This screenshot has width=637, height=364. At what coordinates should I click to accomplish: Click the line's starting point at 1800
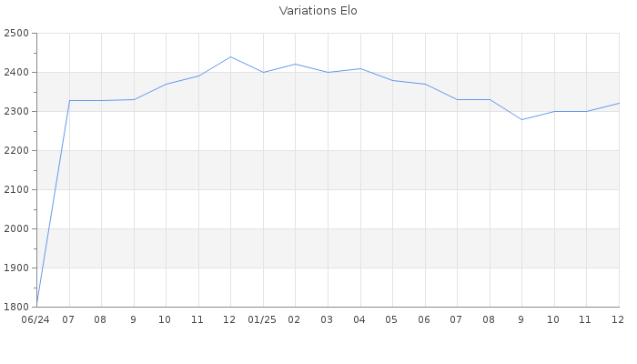(36, 306)
